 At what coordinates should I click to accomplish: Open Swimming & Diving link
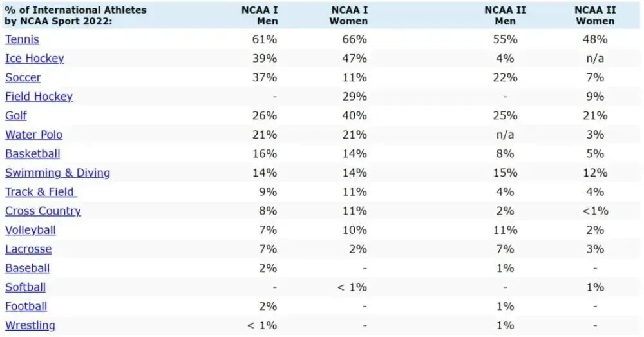pos(57,173)
